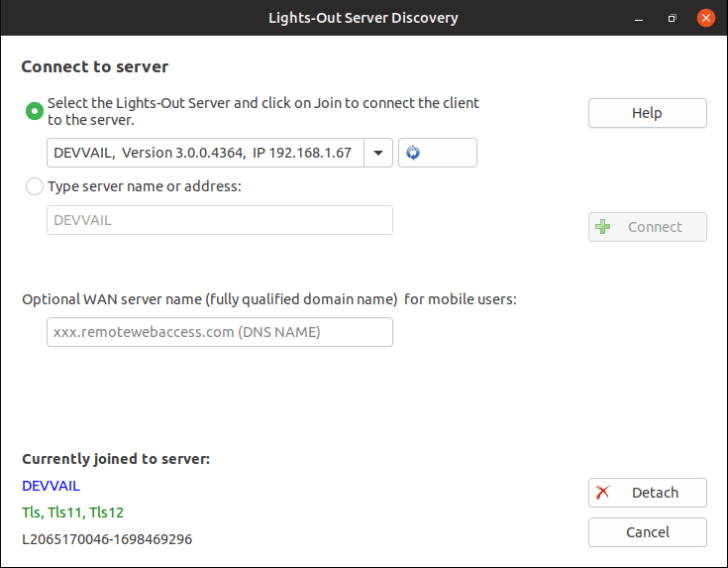Click the refresh server list icon

tap(413, 153)
